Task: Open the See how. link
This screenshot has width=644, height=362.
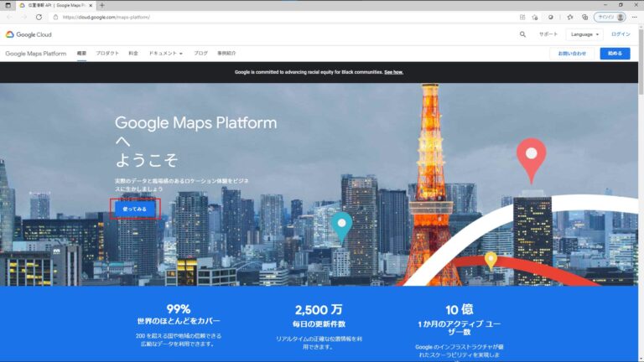Action: [393, 72]
